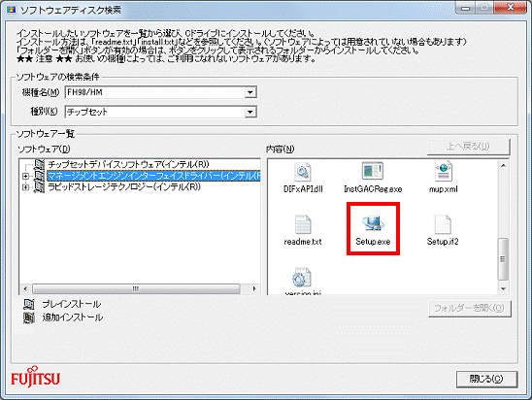Open the 機種名 model dropdown arrow

(250, 92)
